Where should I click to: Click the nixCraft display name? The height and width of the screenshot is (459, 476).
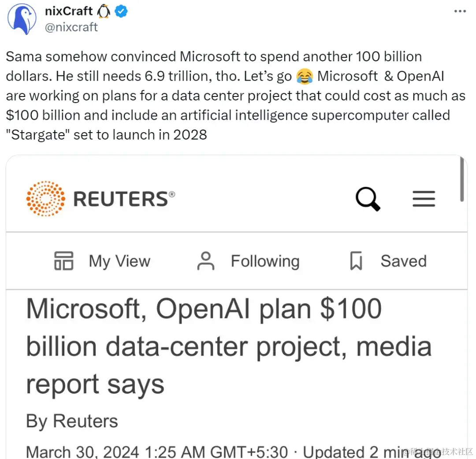pos(69,11)
